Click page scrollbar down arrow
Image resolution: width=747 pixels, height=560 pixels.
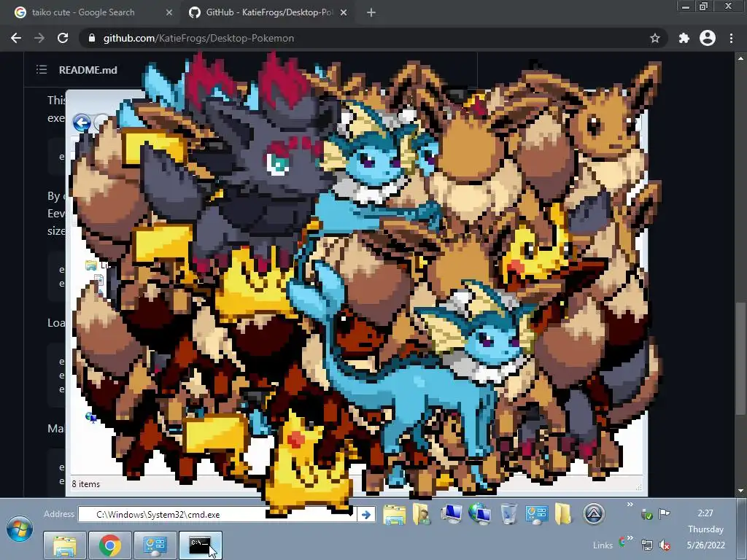click(x=741, y=491)
